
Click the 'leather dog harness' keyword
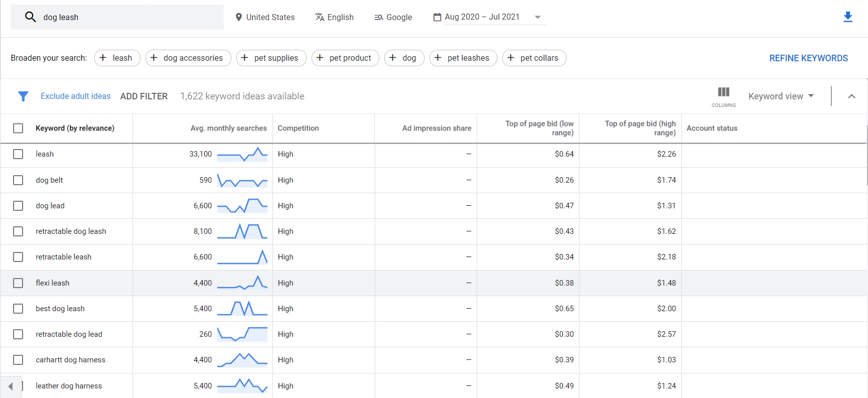click(x=69, y=386)
